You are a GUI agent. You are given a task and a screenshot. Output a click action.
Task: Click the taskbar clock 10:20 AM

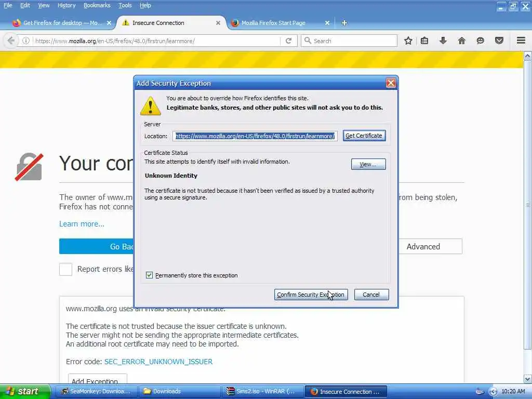click(x=513, y=392)
